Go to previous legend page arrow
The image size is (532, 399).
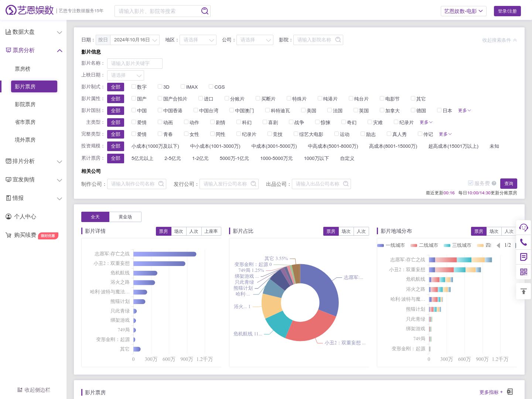(x=498, y=245)
